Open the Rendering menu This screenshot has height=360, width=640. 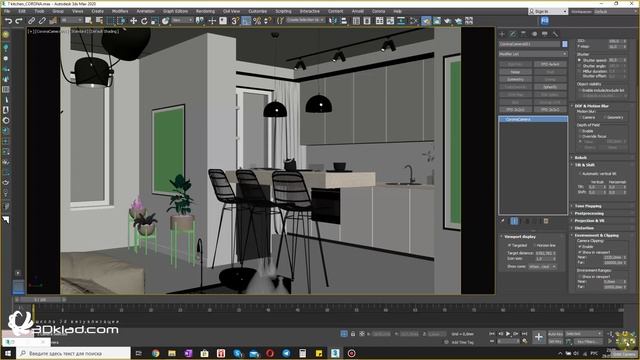coord(205,11)
